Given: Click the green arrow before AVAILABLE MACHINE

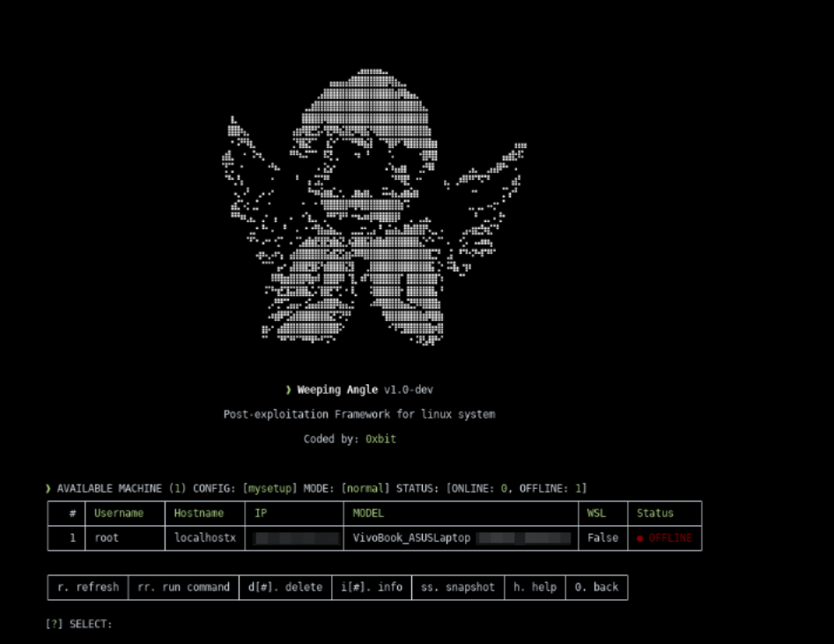Looking at the screenshot, I should 48,489.
